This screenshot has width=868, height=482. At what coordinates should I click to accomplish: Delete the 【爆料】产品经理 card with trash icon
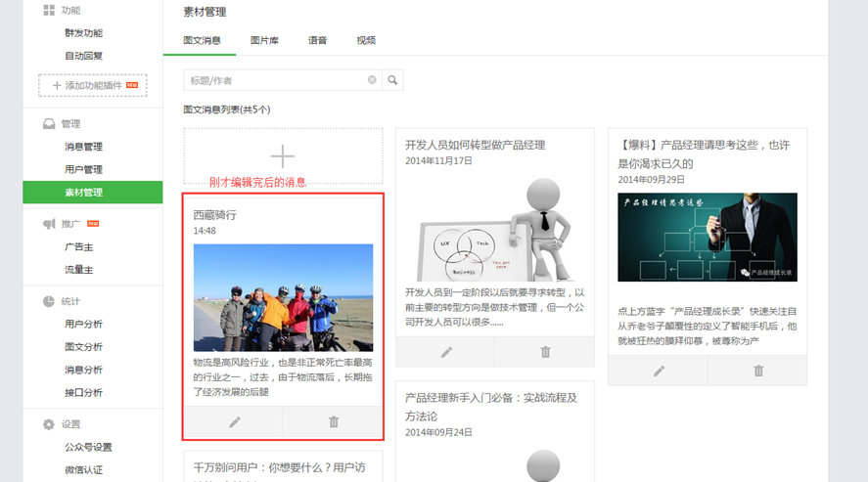coord(757,371)
